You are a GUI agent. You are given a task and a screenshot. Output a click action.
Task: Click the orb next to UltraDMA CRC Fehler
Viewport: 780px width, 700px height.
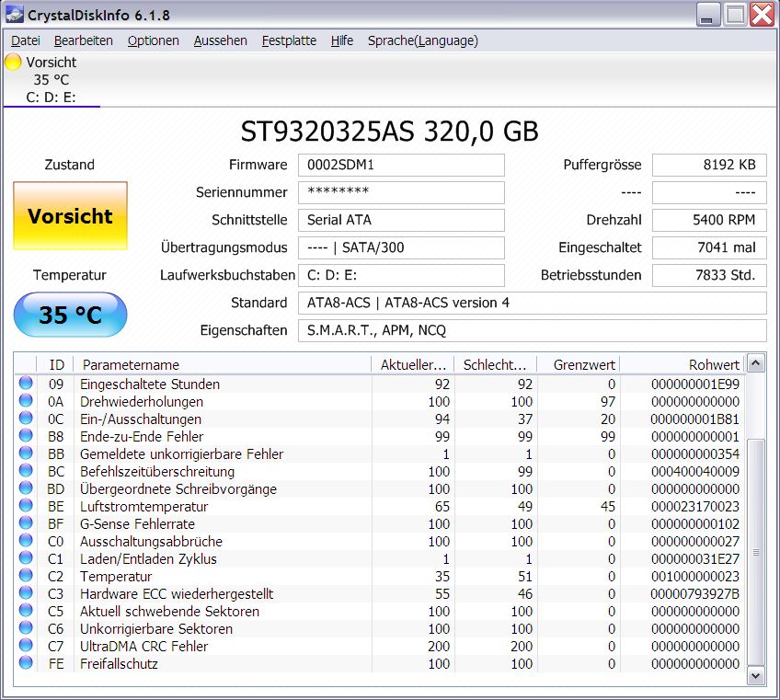click(26, 646)
